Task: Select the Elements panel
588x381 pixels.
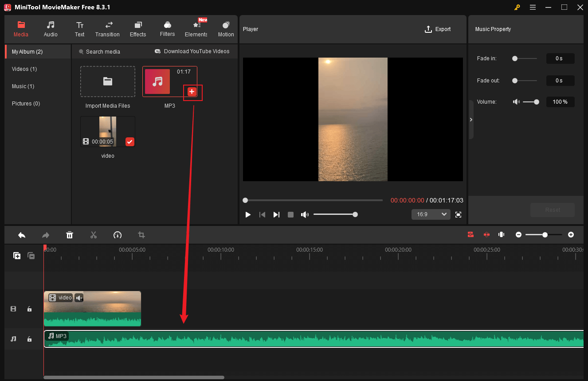Action: tap(196, 29)
